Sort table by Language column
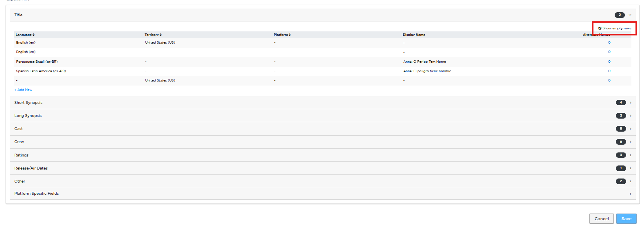 (25, 35)
